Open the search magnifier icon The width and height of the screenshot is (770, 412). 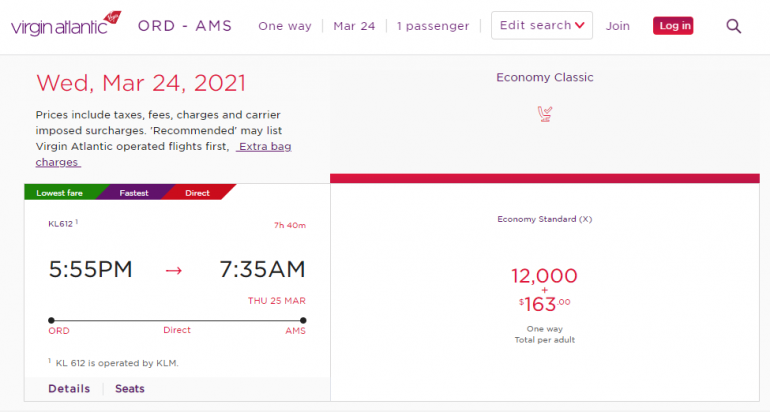pyautogui.click(x=733, y=26)
